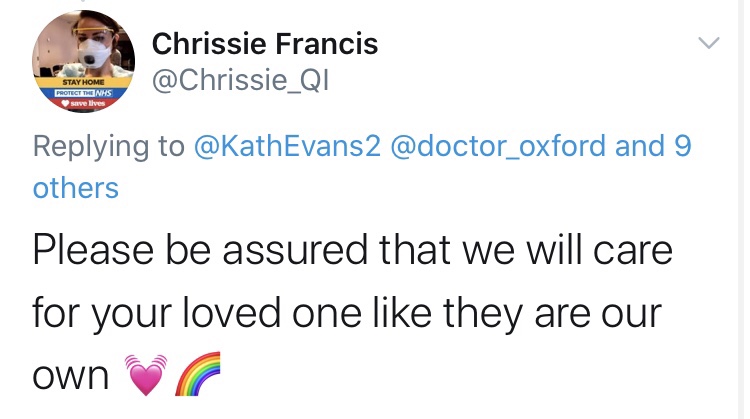The width and height of the screenshot is (750, 419).
Task: Open the tweet options chevron menu
Action: 708,43
